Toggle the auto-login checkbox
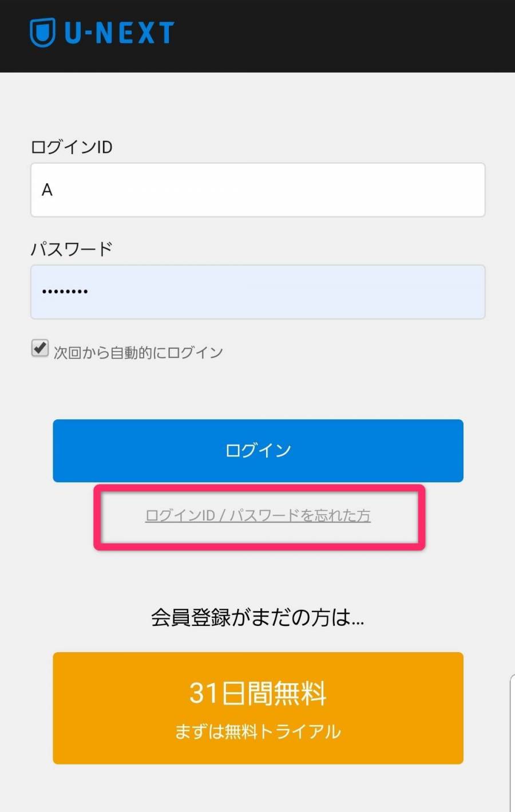The height and width of the screenshot is (812, 515). (39, 348)
